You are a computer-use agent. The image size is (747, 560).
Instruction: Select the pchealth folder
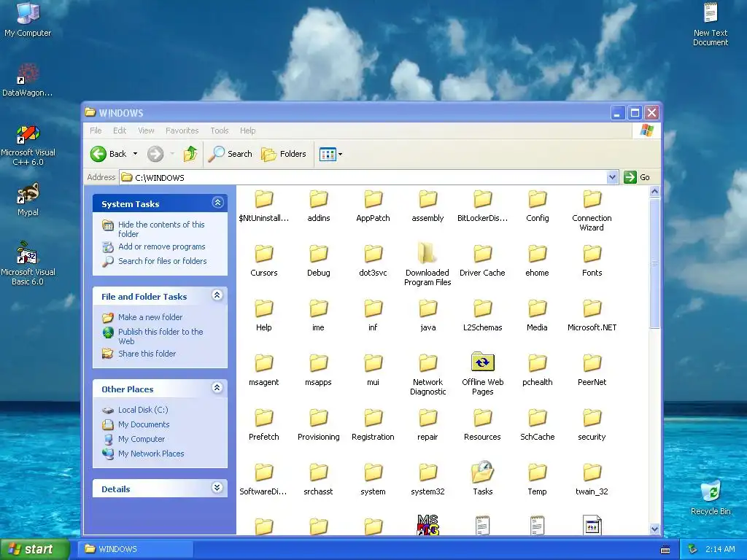(x=537, y=370)
